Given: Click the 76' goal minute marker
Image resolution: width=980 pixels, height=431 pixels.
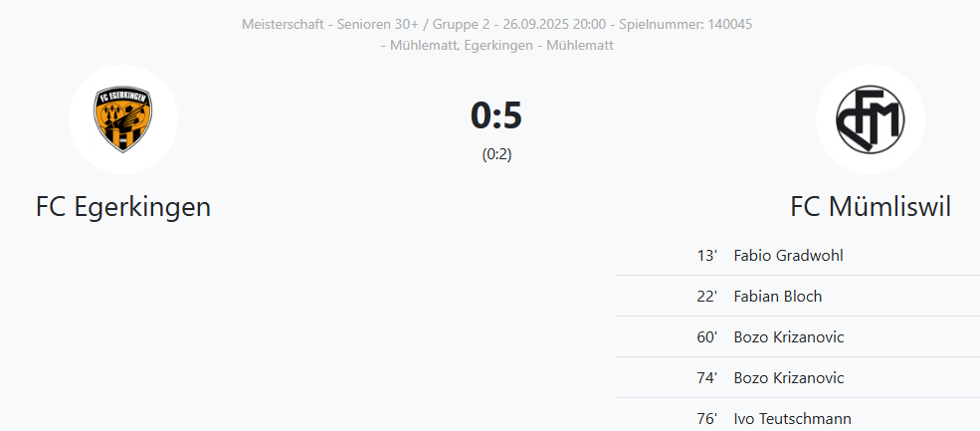Looking at the screenshot, I should click(706, 418).
